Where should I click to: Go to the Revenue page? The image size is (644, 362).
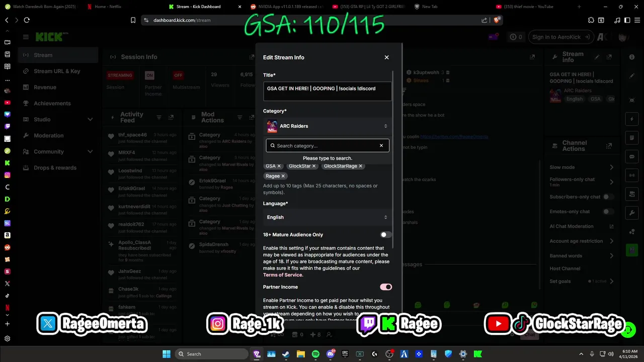point(58,87)
